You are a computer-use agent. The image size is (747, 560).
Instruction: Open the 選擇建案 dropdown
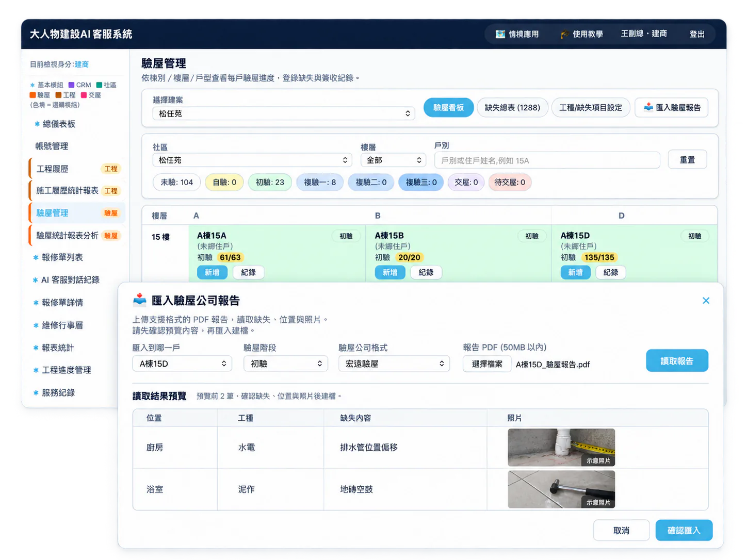click(x=284, y=113)
